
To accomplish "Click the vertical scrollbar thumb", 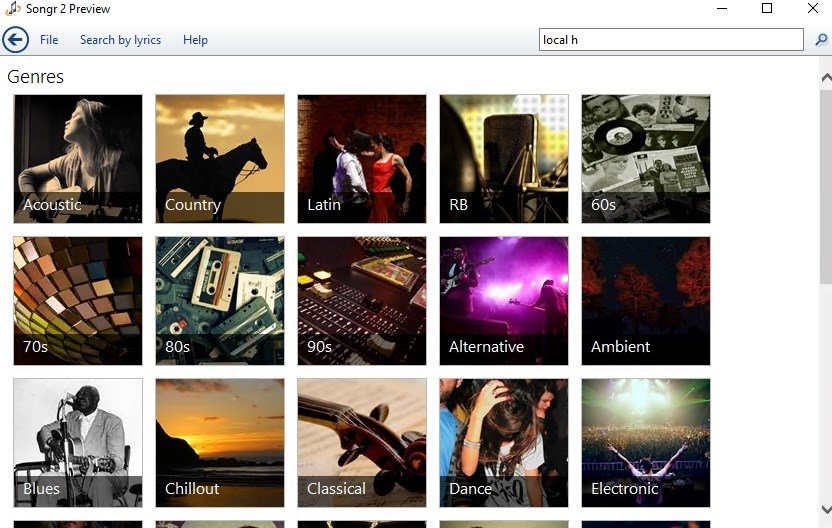I will pyautogui.click(x=826, y=187).
